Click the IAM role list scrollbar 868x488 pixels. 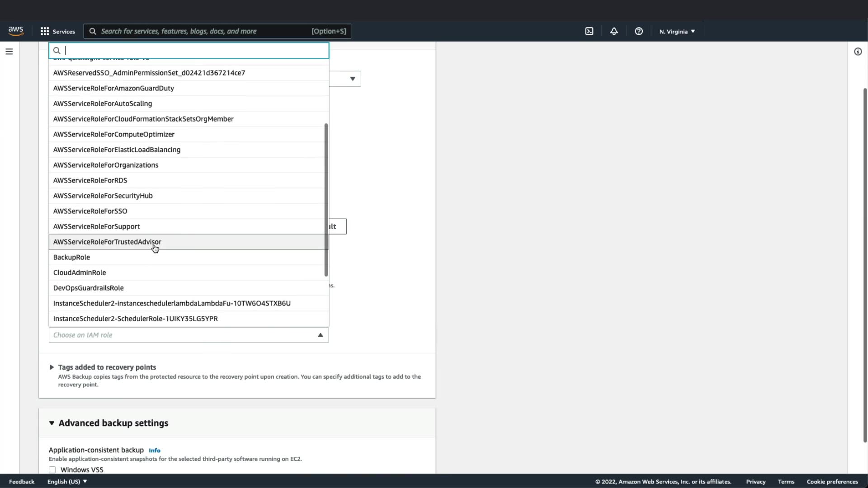(326, 199)
